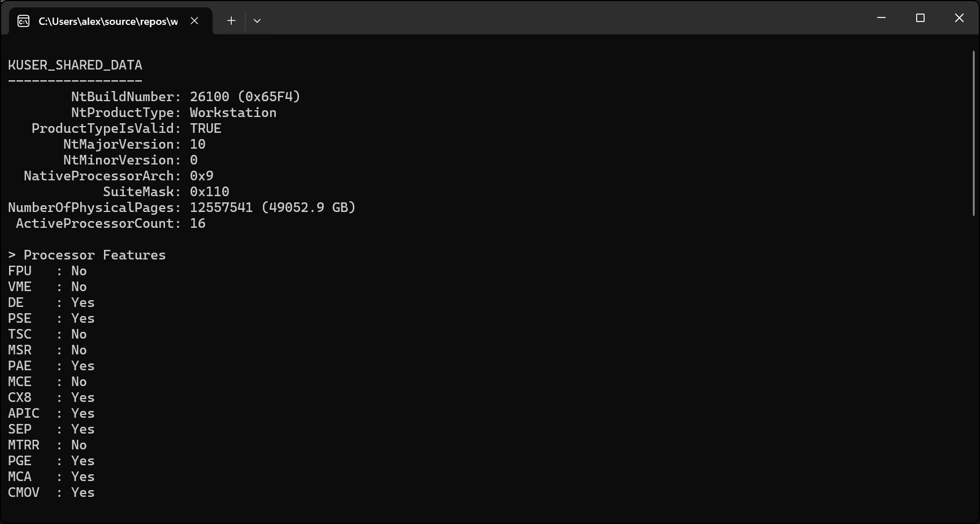Click the CX8 feature row
The image size is (980, 524).
point(51,397)
